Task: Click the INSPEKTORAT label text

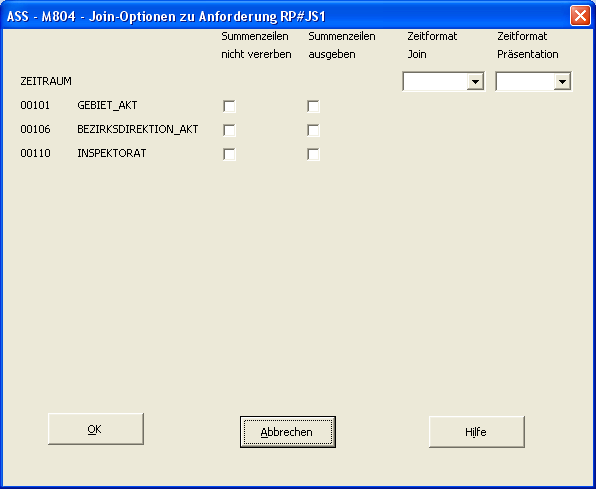Action: pos(112,153)
